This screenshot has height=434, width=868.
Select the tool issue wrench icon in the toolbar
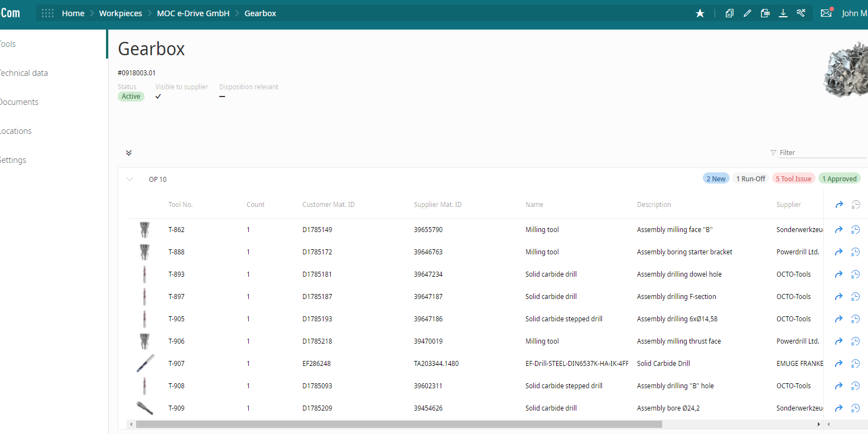pyautogui.click(x=801, y=13)
